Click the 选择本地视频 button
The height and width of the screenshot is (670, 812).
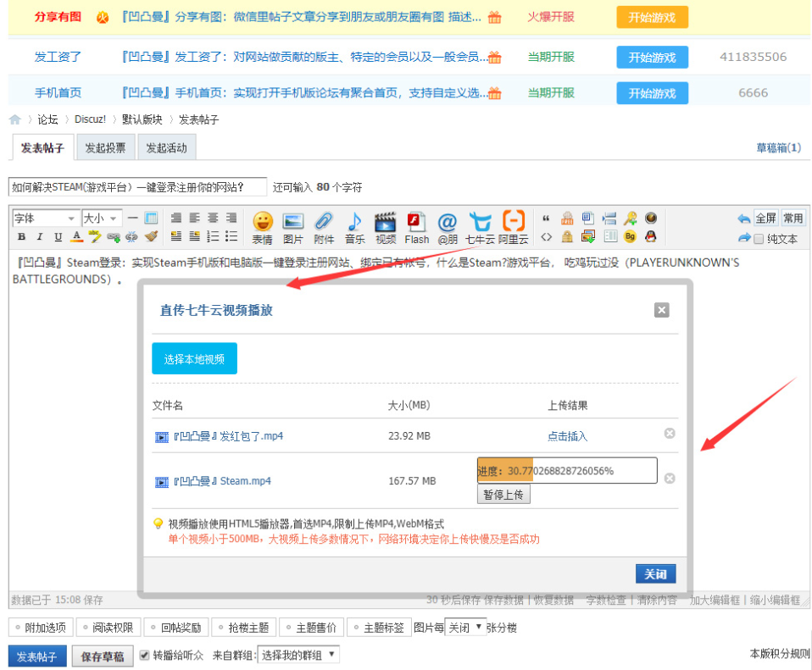(x=194, y=358)
